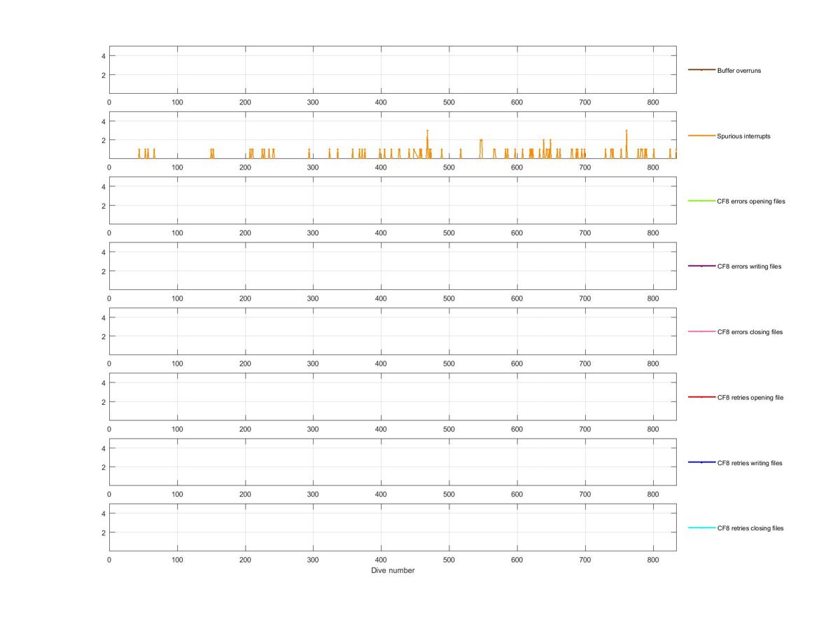Click tick label 100 under Spurious interrupts plot

click(177, 167)
